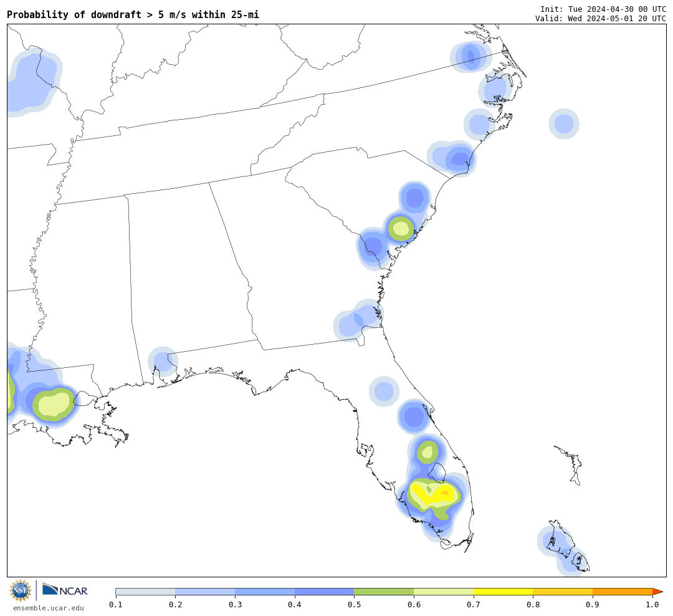673x616 pixels.
Task: Click the chart title about downdraft probability
Action: (x=133, y=14)
